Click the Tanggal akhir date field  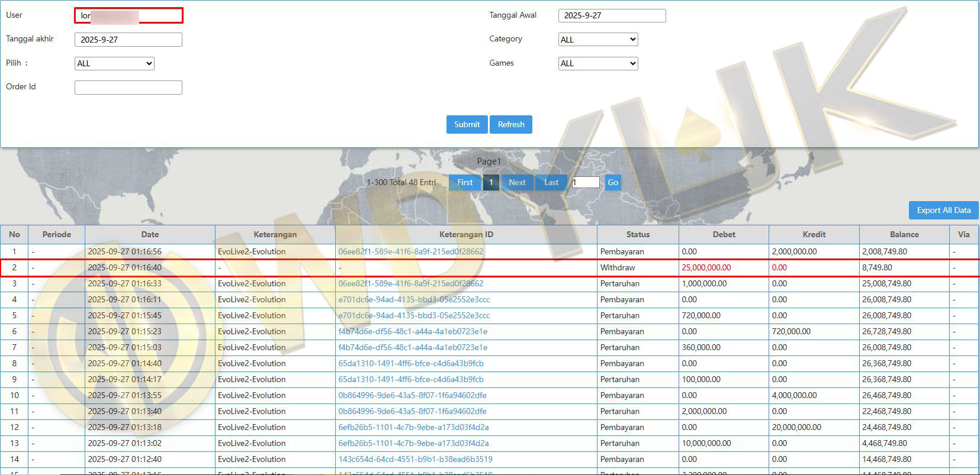click(x=128, y=40)
